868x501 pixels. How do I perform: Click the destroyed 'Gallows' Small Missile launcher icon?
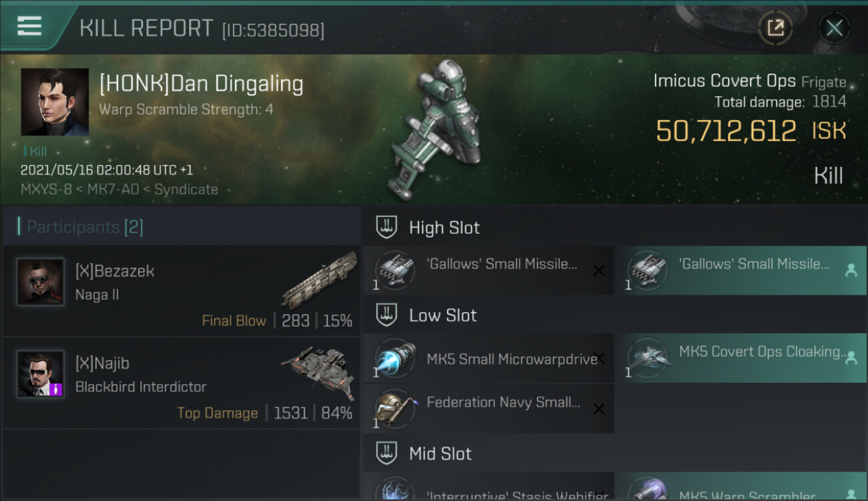[x=394, y=271]
